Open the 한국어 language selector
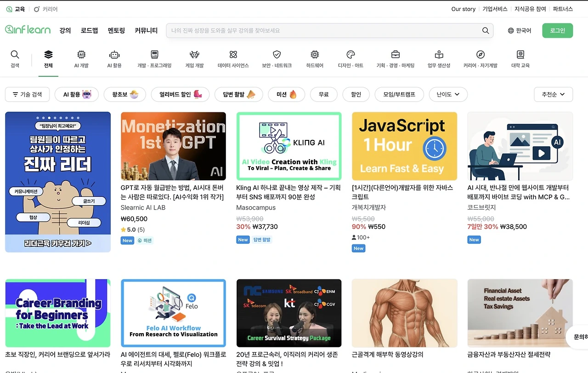 (x=520, y=31)
